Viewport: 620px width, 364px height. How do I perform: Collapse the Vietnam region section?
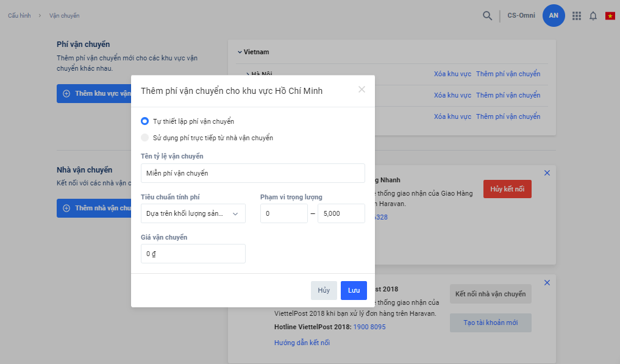pos(240,52)
